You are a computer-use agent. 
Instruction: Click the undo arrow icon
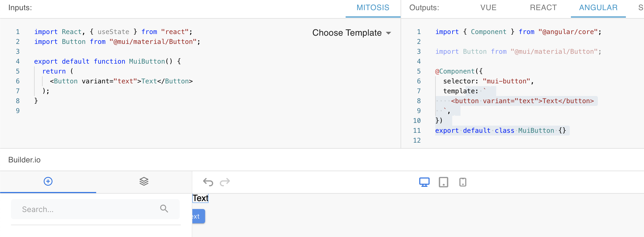[x=208, y=182]
